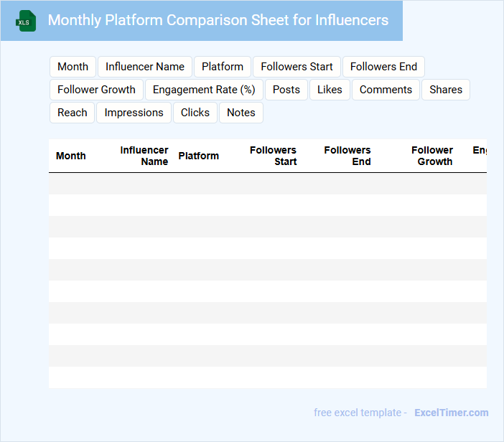Open the ExcelTimer.com link
Viewport: 504px width, 442px height.
point(451,413)
